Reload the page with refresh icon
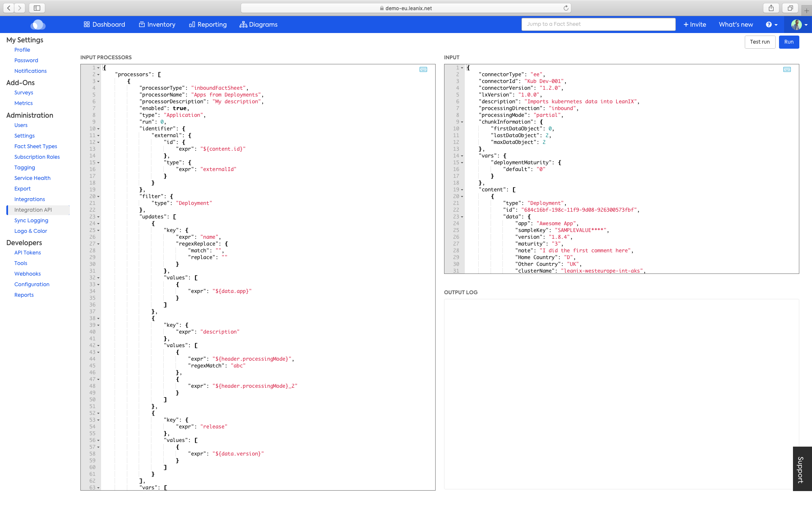The height and width of the screenshot is (508, 812). pyautogui.click(x=566, y=8)
